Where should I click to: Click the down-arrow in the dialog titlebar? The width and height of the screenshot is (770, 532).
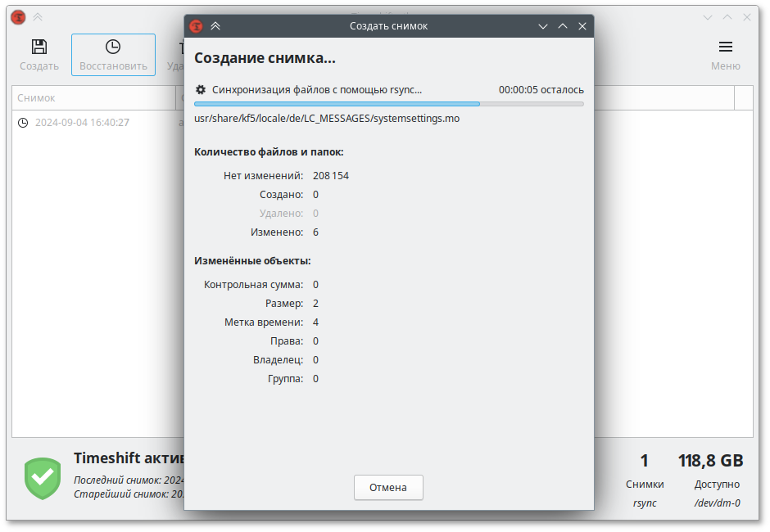pos(543,25)
